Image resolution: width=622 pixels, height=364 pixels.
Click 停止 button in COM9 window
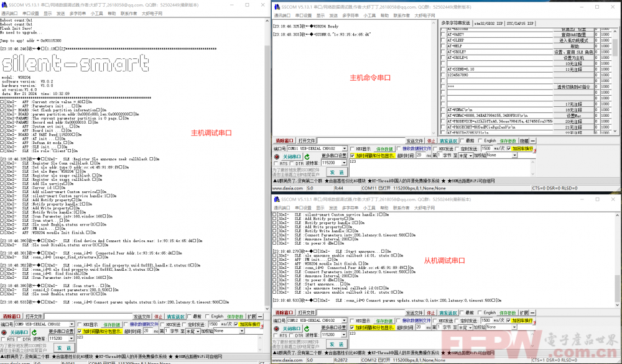click(x=158, y=316)
